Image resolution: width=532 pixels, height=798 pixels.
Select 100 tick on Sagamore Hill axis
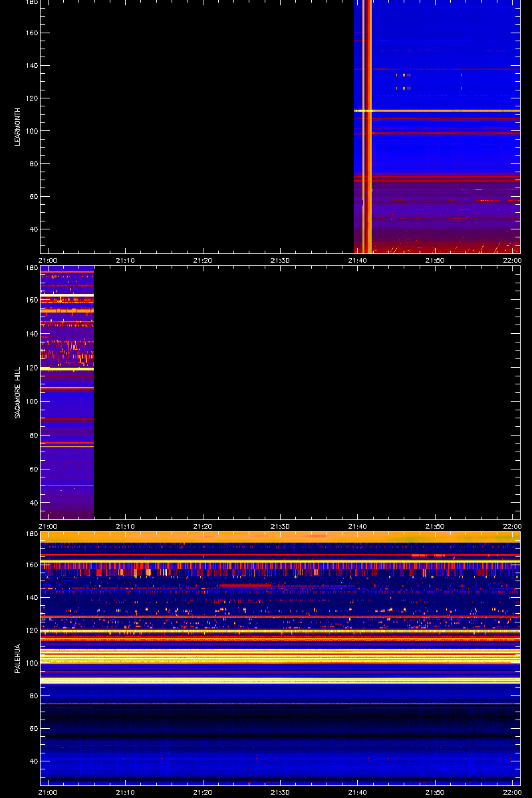[32, 402]
